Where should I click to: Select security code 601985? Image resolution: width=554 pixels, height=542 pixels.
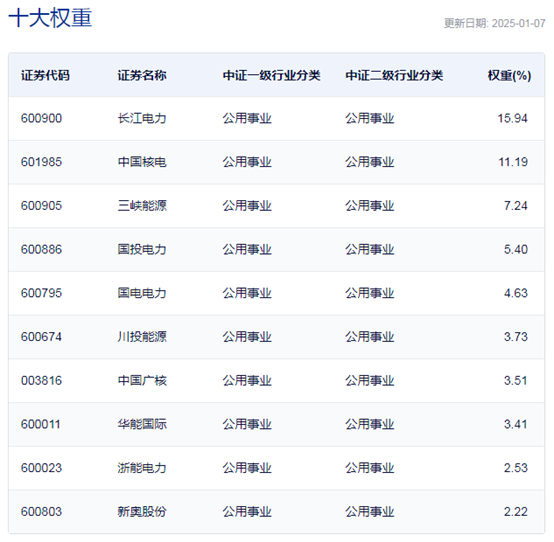pos(41,162)
